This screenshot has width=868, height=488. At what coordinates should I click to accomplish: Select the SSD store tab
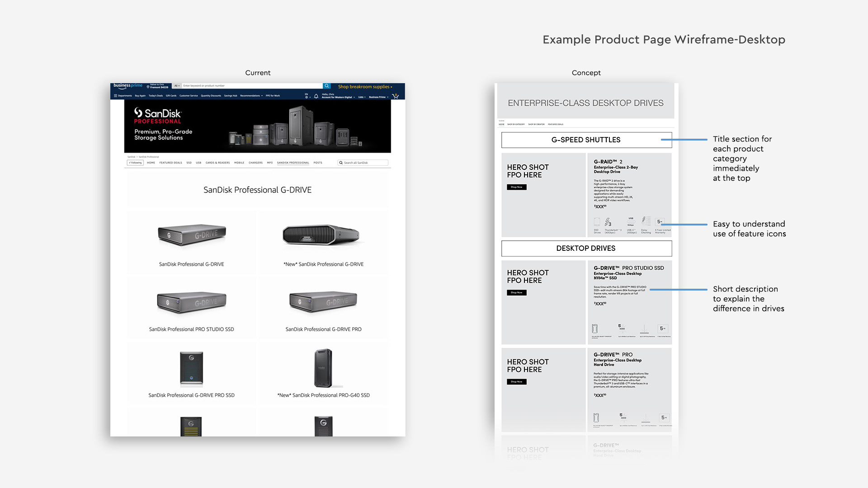tap(189, 163)
